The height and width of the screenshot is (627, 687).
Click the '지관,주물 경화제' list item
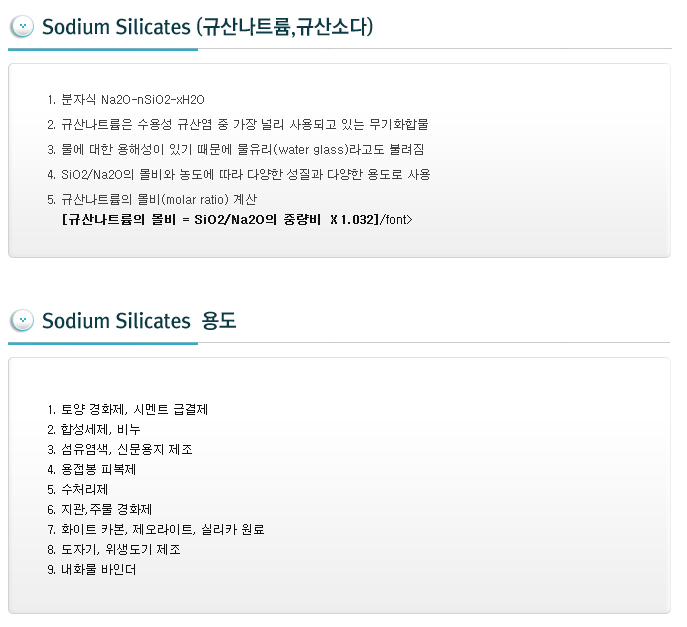coord(107,509)
